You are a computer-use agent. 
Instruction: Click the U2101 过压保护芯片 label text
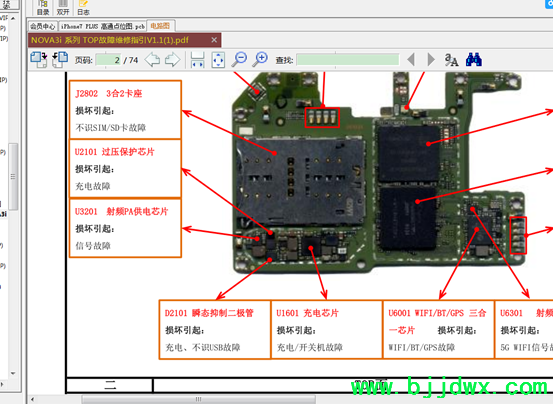tap(115, 152)
